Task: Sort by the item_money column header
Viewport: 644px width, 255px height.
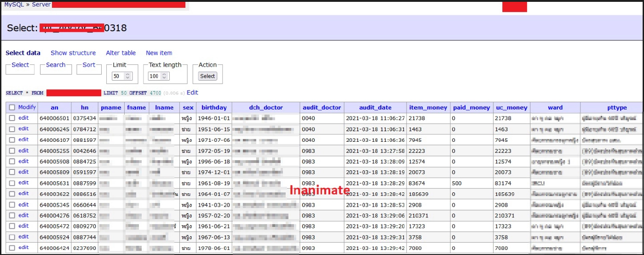Action: 428,108
